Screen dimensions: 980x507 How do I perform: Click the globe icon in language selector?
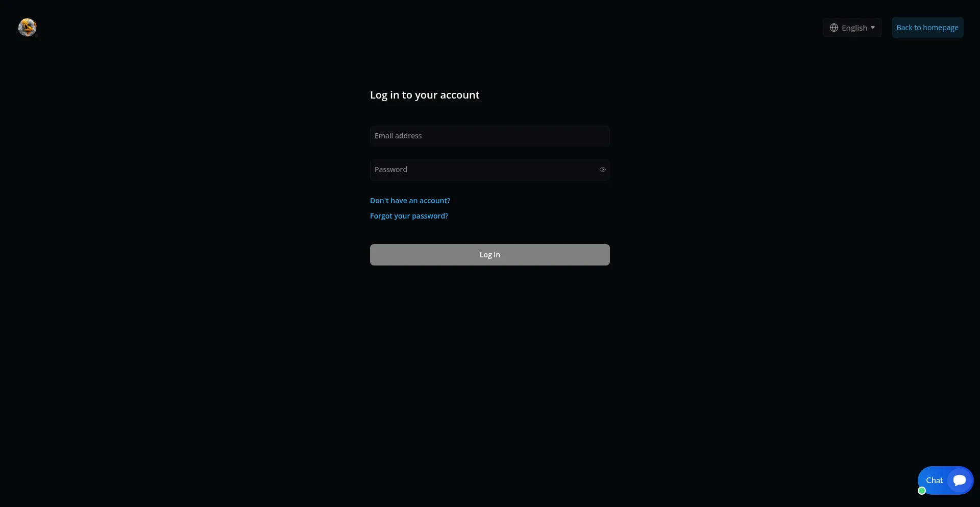point(834,28)
